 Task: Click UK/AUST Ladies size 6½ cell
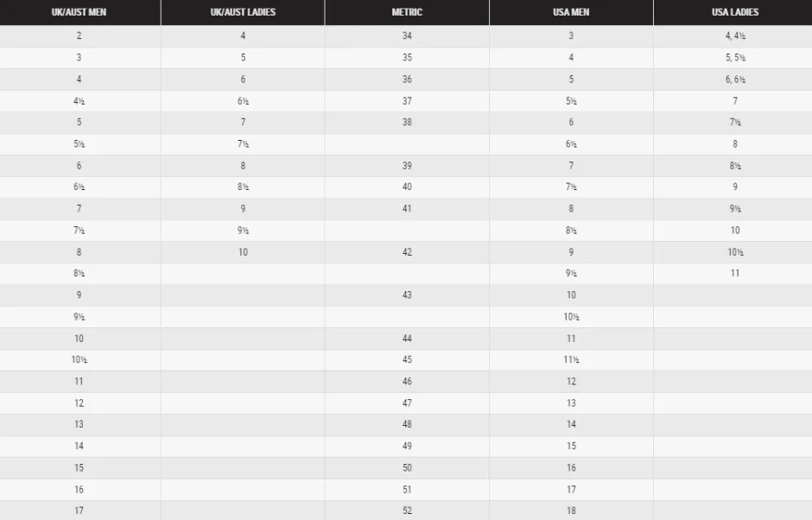(x=243, y=101)
